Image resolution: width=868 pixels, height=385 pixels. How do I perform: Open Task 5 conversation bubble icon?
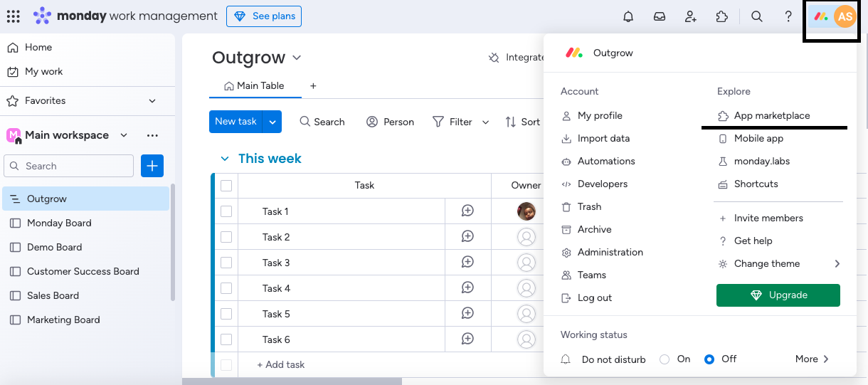pyautogui.click(x=467, y=313)
